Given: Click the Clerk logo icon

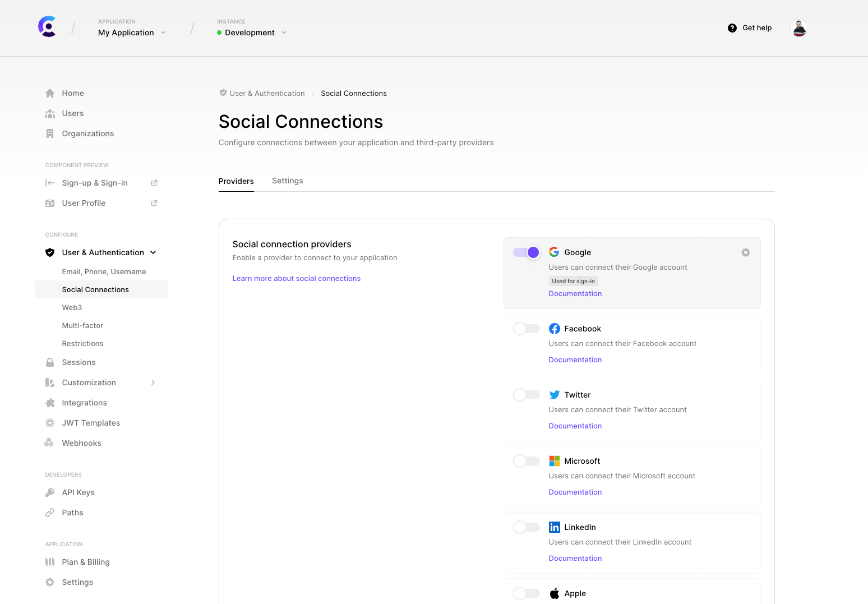Looking at the screenshot, I should click(48, 26).
